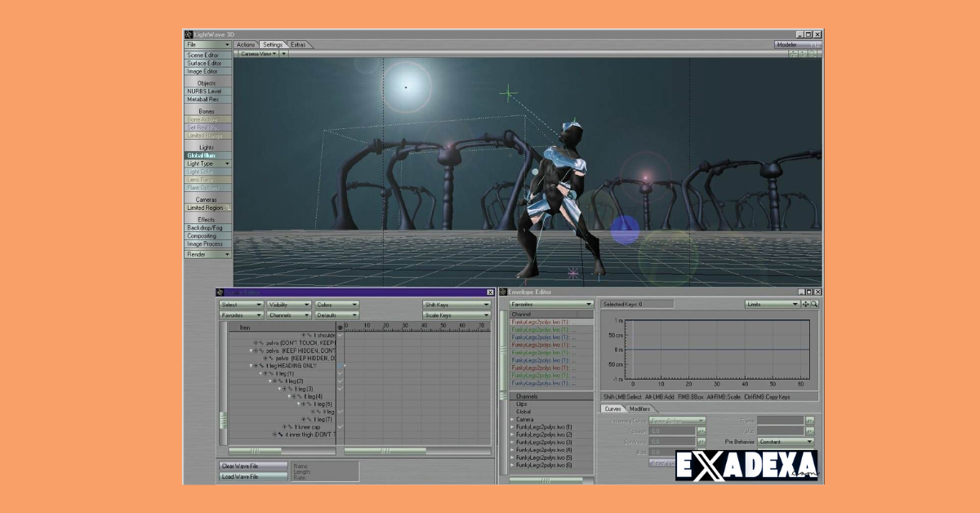The image size is (980, 513).
Task: Toggle the keyframe checkmark next to lt leg (2)
Action: pyautogui.click(x=340, y=381)
